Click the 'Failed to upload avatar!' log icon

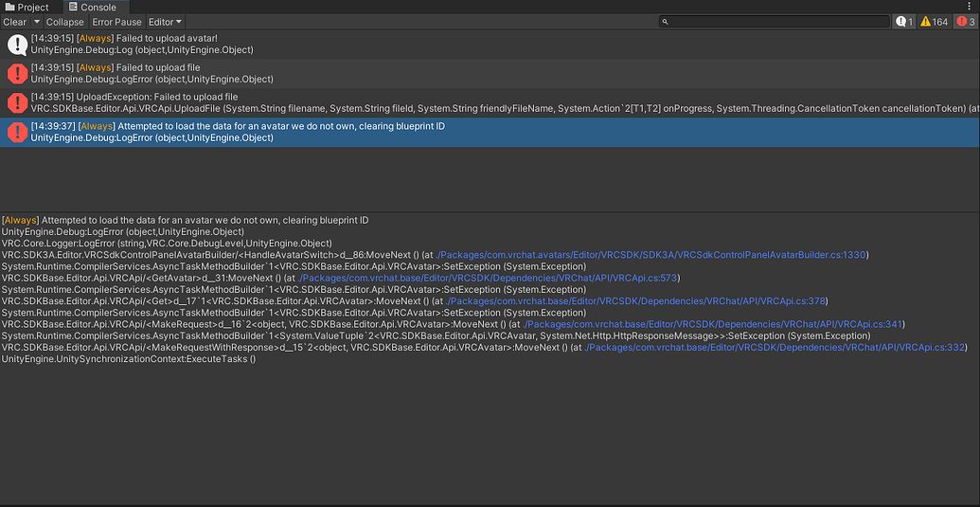17,45
